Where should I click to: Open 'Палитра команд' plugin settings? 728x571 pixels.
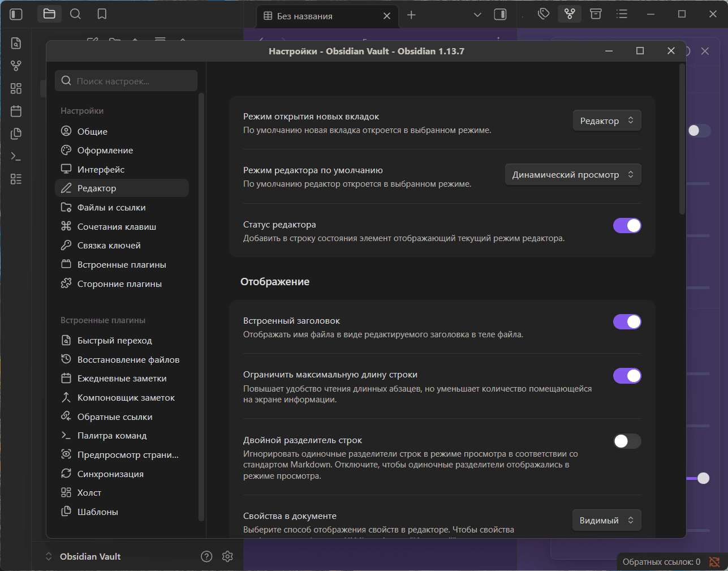(x=122, y=436)
